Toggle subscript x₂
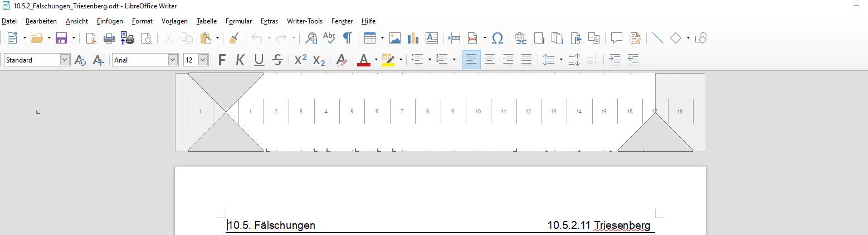This screenshot has height=235, width=868. (x=319, y=60)
